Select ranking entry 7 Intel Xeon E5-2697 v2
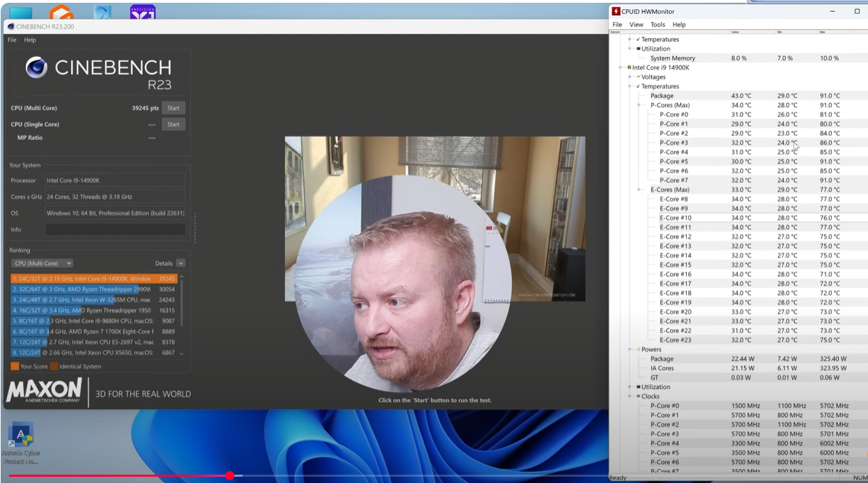The width and height of the screenshot is (868, 483). pos(95,342)
